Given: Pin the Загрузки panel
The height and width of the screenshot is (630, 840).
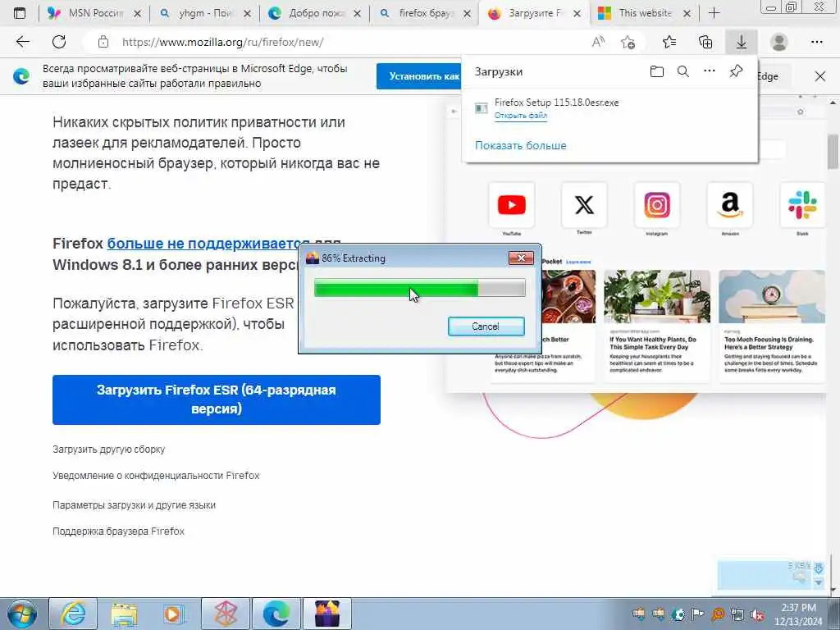Looking at the screenshot, I should click(736, 71).
